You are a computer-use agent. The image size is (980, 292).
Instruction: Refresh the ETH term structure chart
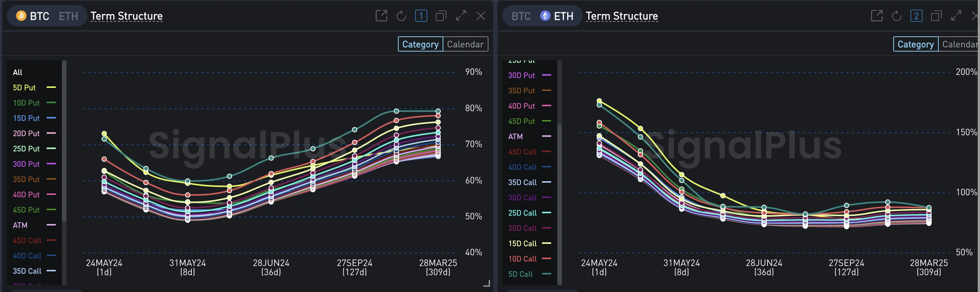896,16
